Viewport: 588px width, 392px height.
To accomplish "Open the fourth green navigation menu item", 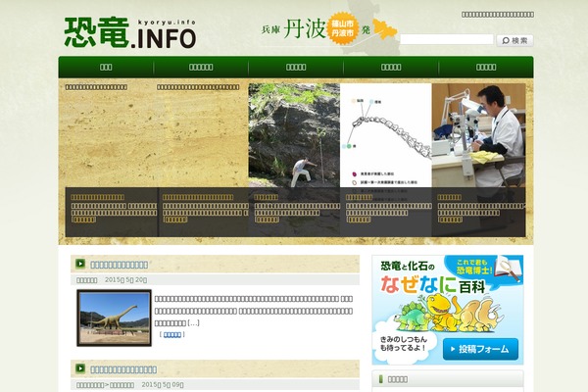I will 391,68.
